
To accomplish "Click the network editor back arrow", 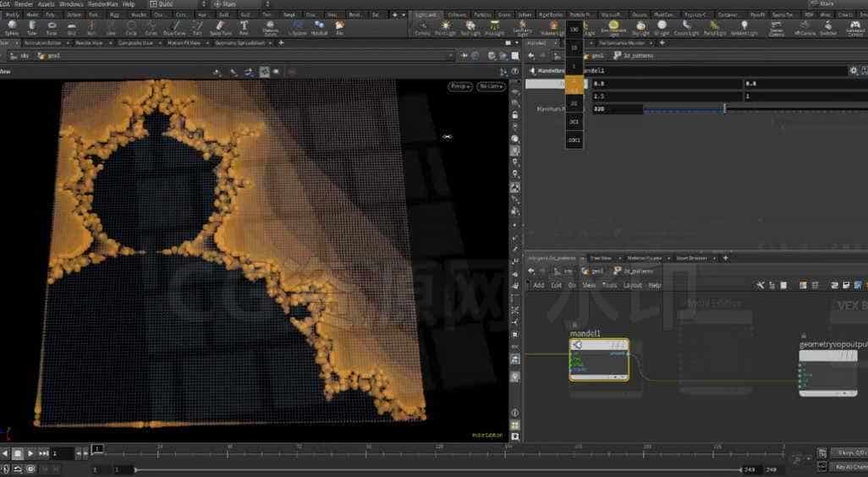I will point(531,271).
